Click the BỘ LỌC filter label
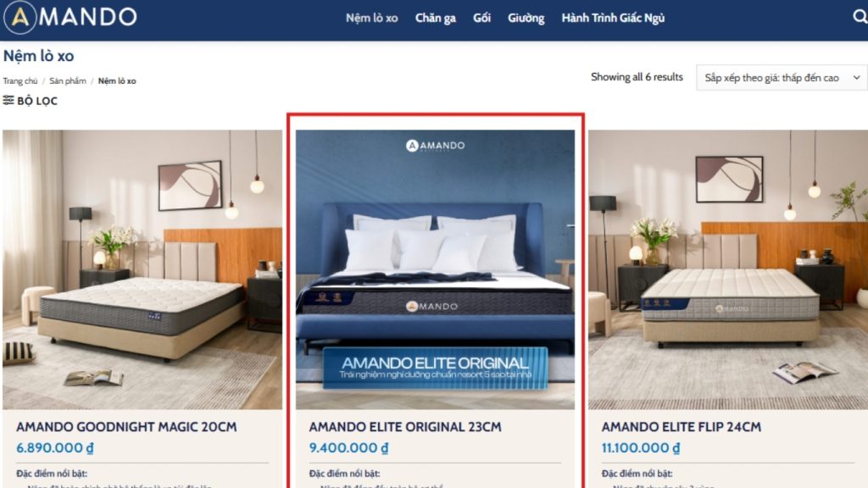Image resolution: width=868 pixels, height=488 pixels. [x=37, y=101]
